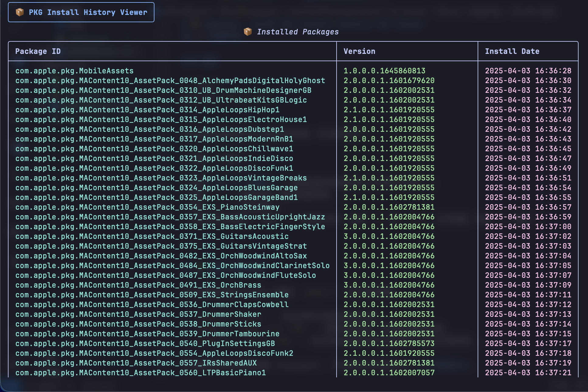Viewport: 588px width, 392px height.
Task: Click the version in the EXS_PianoSteinway row
Action: click(x=389, y=207)
